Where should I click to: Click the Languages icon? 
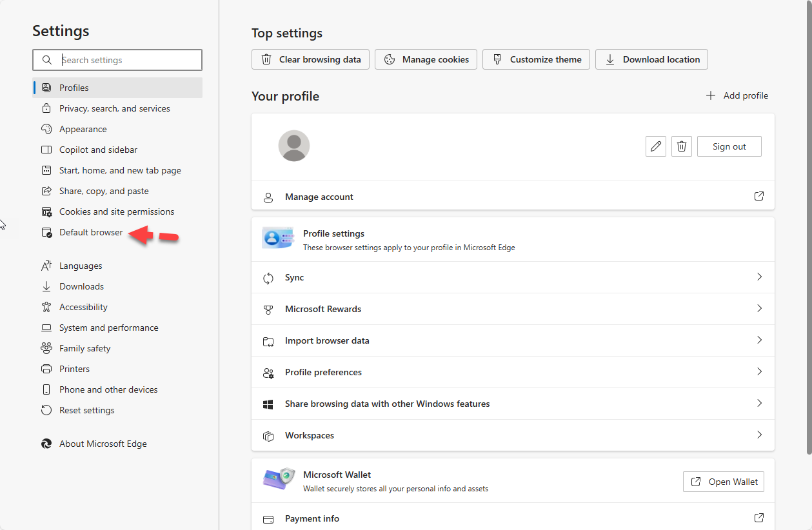click(x=46, y=266)
